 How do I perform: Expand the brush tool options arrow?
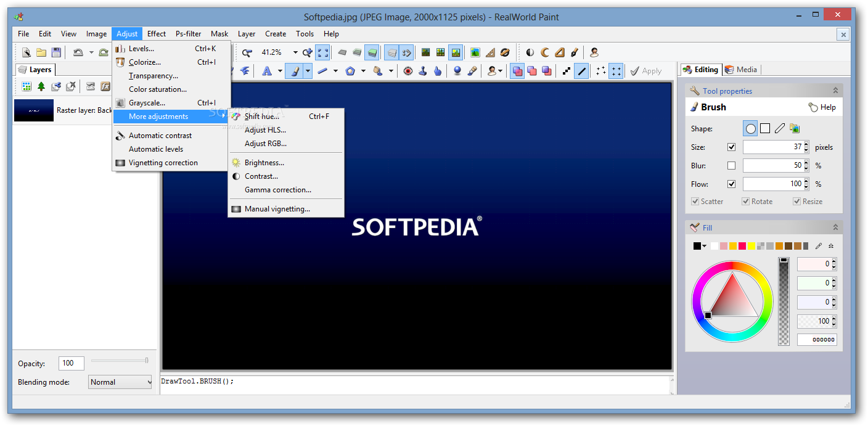308,71
